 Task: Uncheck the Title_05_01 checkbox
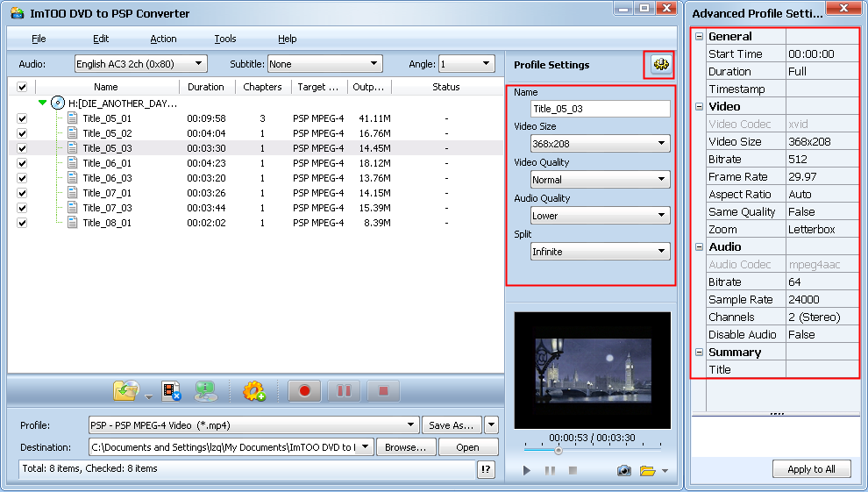click(x=22, y=118)
